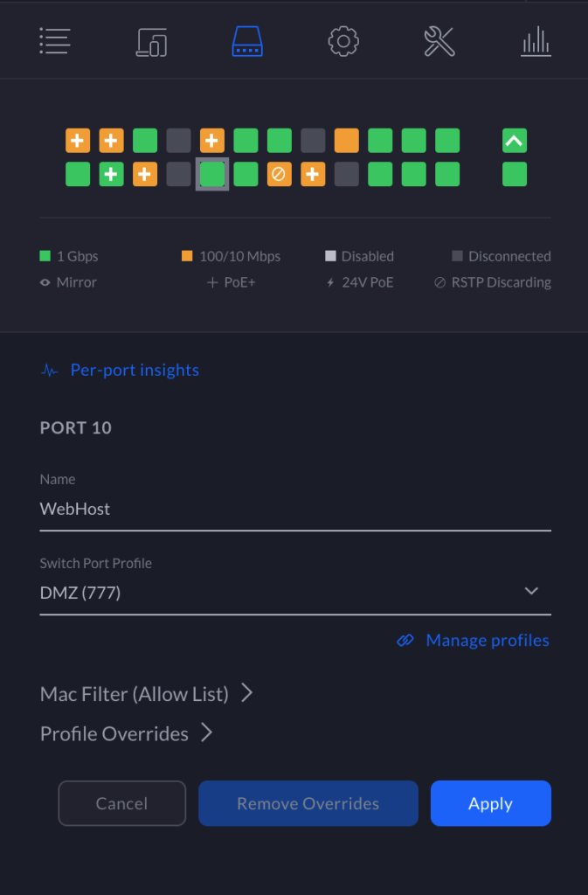Click the RSTP discarding port square
Viewport: 588px width, 895px height.
[x=279, y=174]
